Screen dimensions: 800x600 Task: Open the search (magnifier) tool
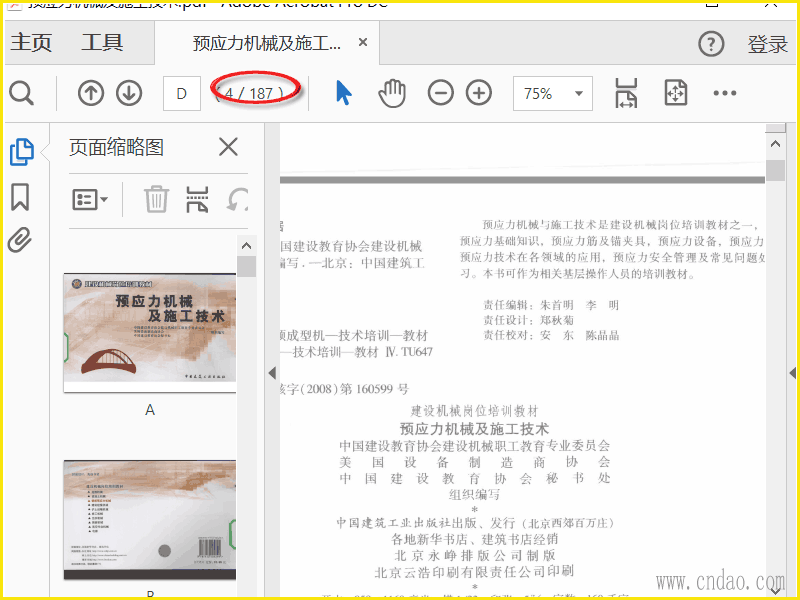tap(21, 93)
